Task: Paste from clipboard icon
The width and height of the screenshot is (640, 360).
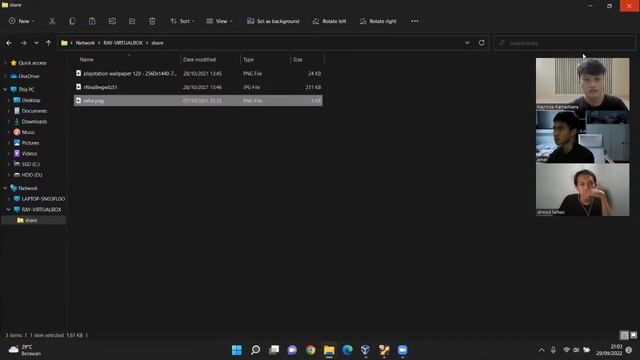Action: [92, 21]
